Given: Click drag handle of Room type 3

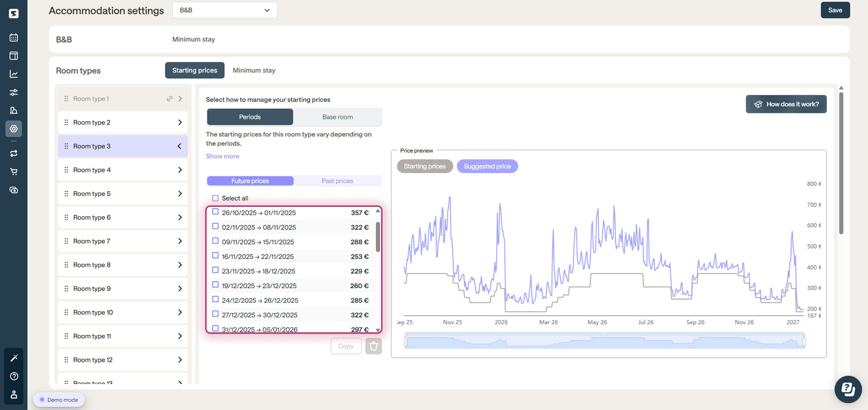Looking at the screenshot, I should pos(66,146).
